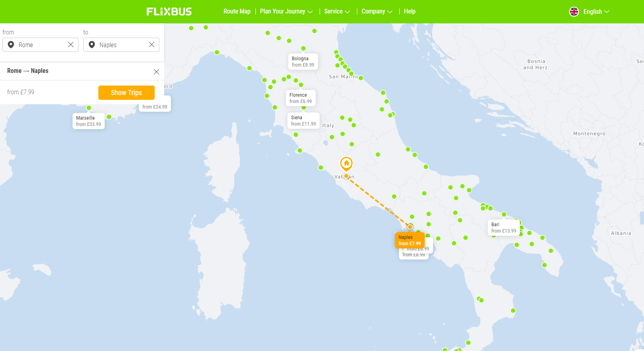644x351 pixels.
Task: Click the Show Trips button
Action: (x=126, y=93)
